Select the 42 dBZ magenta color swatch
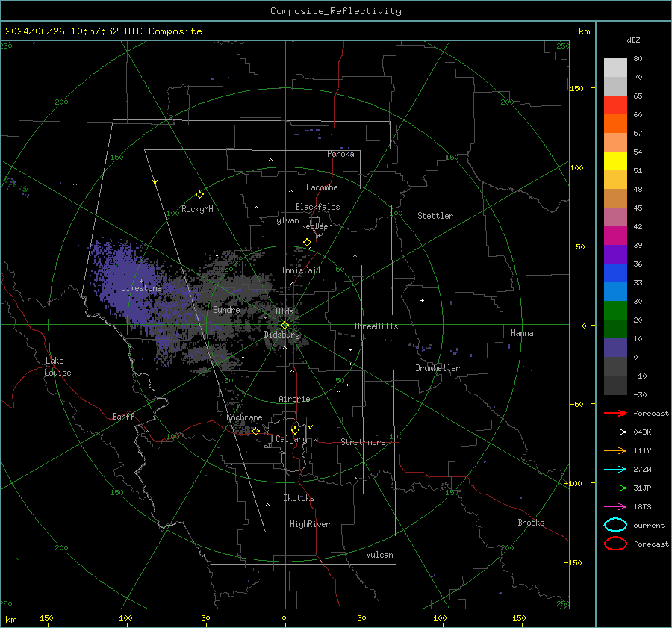This screenshot has width=672, height=628. click(x=615, y=235)
